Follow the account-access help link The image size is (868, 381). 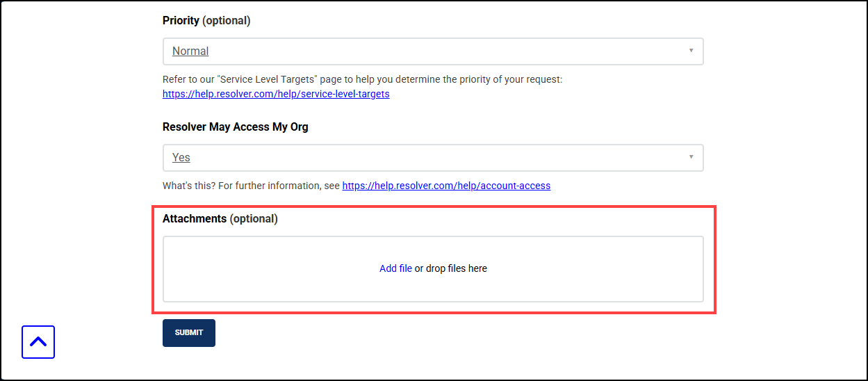(x=446, y=186)
